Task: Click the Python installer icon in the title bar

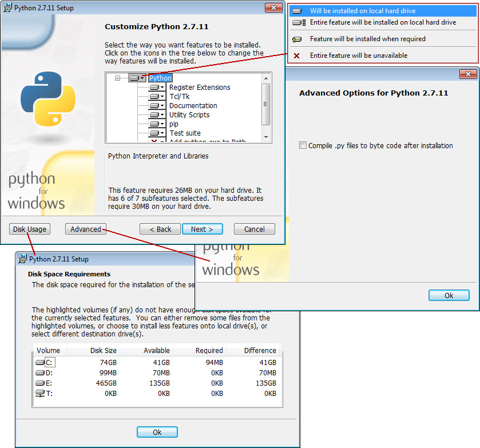Action: click(7, 7)
